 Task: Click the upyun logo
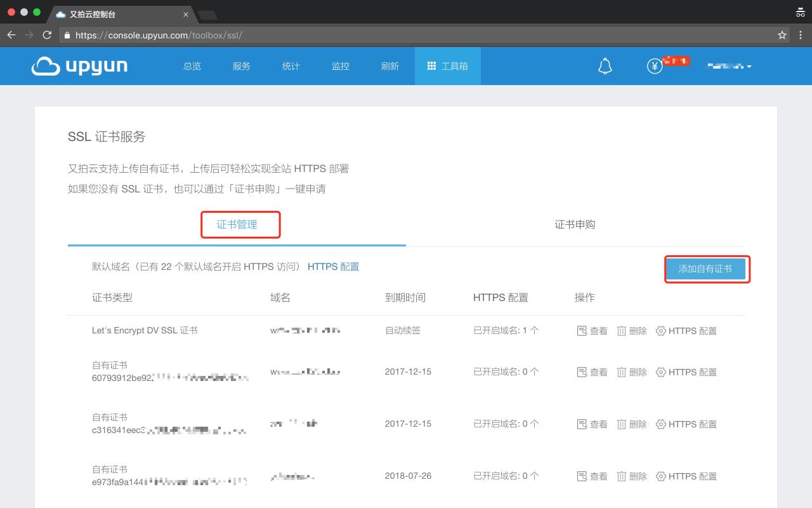[79, 66]
